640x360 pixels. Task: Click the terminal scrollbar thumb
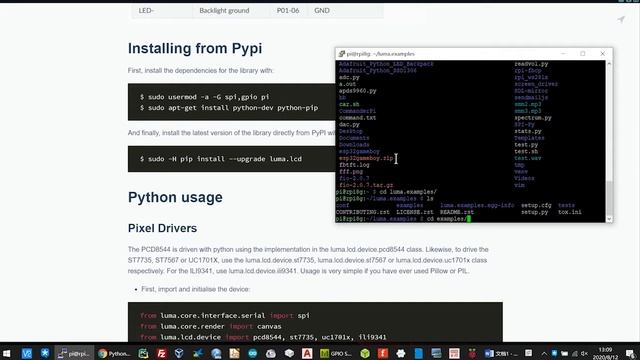point(609,198)
